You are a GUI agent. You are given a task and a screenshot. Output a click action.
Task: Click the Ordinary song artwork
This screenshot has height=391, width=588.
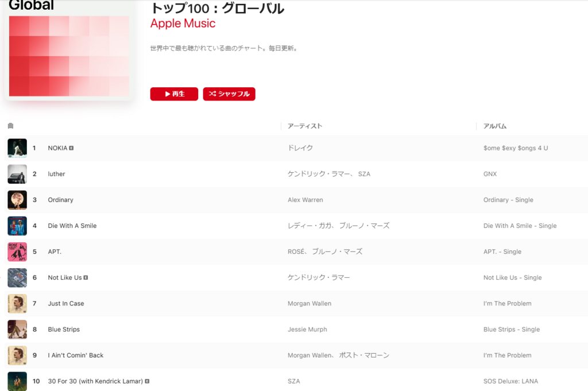click(17, 200)
